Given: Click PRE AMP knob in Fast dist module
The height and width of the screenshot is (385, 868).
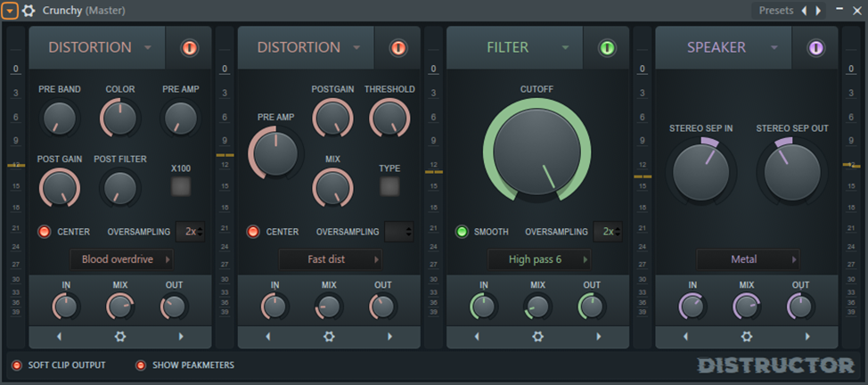Looking at the screenshot, I should tap(275, 152).
